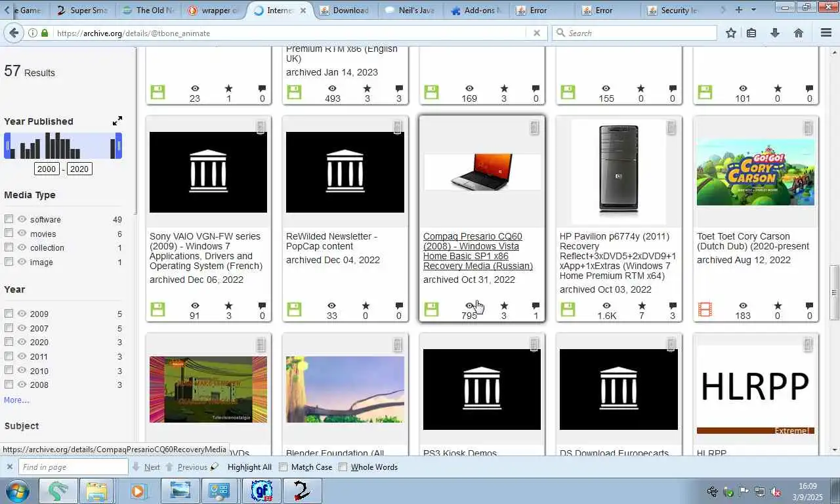
Task: Open HLRPP thumbnail image
Action: click(x=755, y=390)
